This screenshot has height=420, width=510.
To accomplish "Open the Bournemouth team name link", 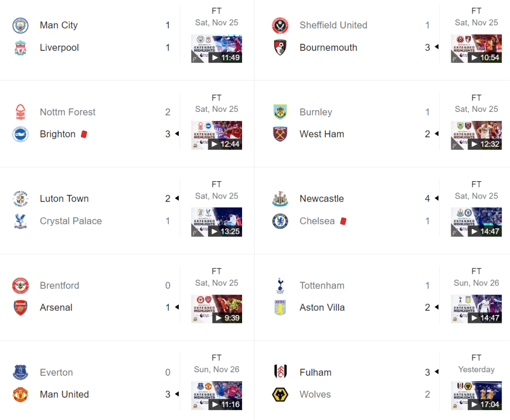I will [328, 48].
